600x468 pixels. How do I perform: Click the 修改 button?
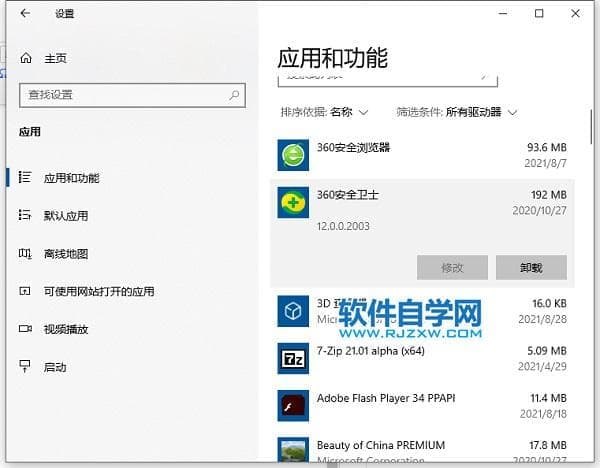pyautogui.click(x=452, y=267)
